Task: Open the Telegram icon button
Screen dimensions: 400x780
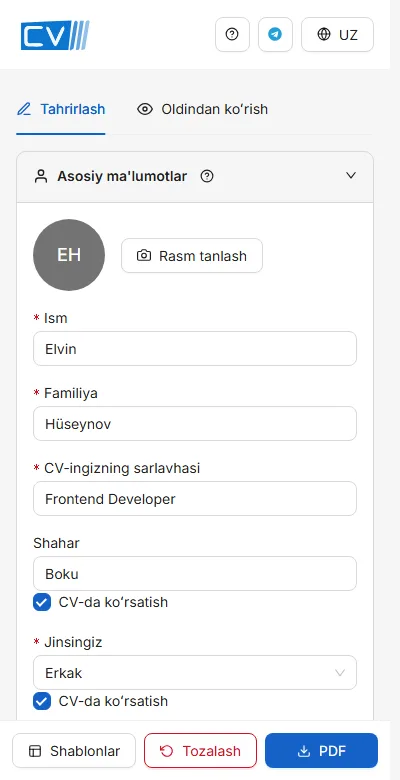Action: pos(275,34)
